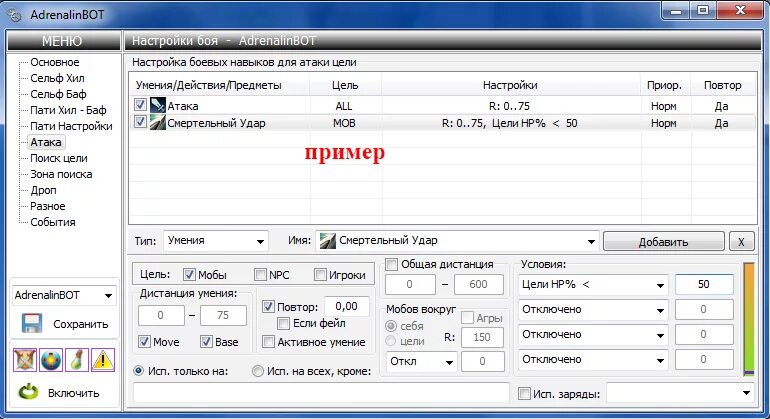Click the floppy disk save icon

pos(31,324)
